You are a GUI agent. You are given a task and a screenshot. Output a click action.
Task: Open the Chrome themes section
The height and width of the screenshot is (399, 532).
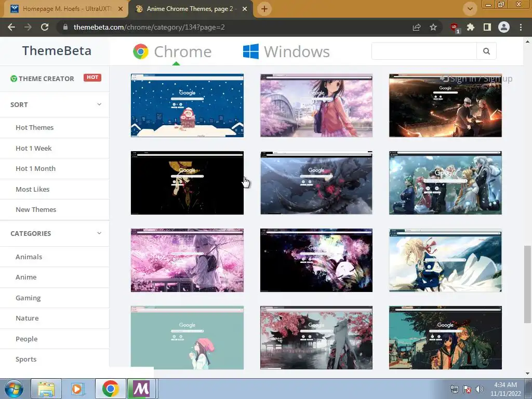tap(172, 51)
